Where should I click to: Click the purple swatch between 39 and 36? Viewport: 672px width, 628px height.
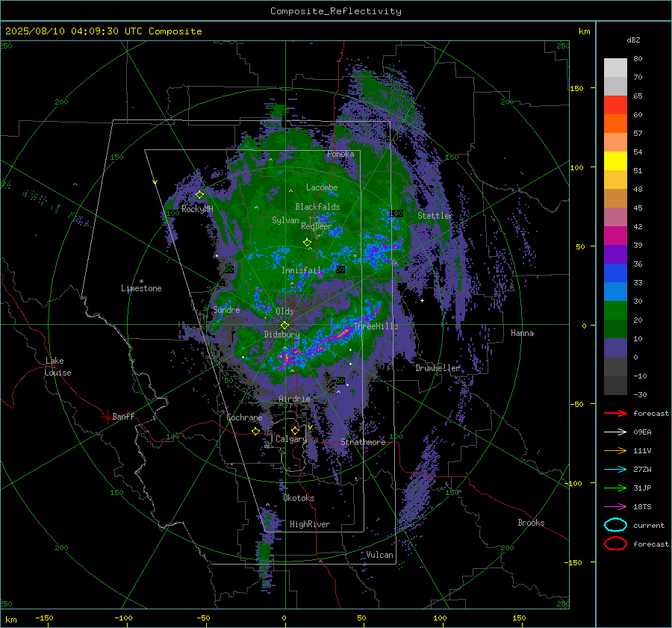click(x=615, y=254)
